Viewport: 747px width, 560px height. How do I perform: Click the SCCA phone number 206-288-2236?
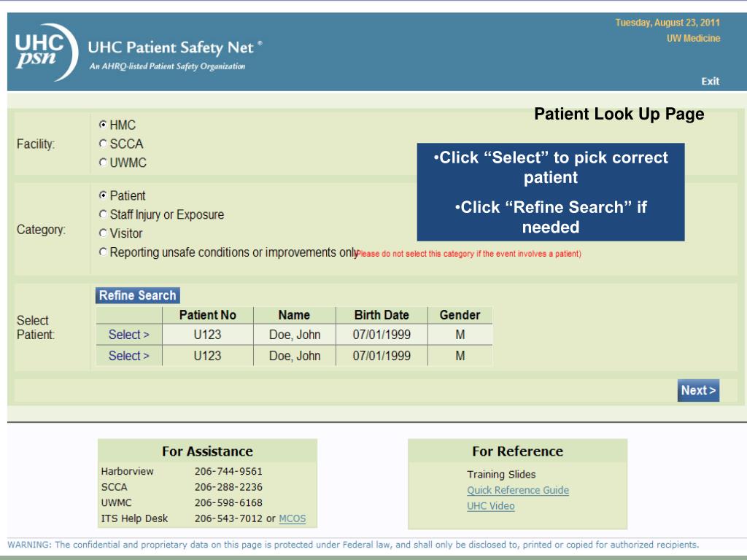coord(228,487)
